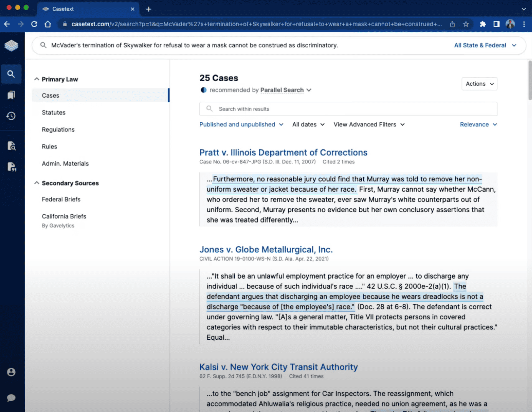This screenshot has height=412, width=532.
Task: Open Chrome three-dot menu
Action: tap(524, 24)
